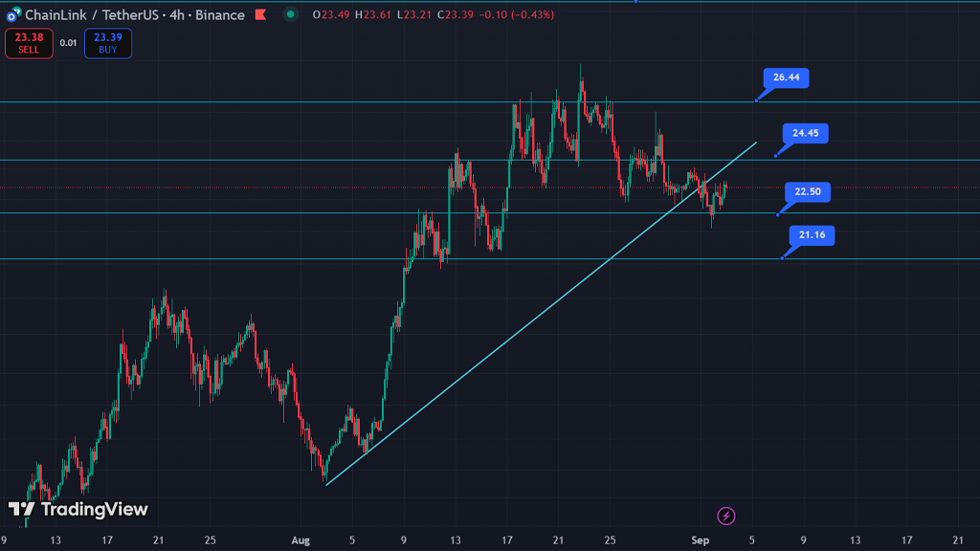Select the 21.16 price callout label
This screenshot has width=980, height=551.
pos(812,235)
